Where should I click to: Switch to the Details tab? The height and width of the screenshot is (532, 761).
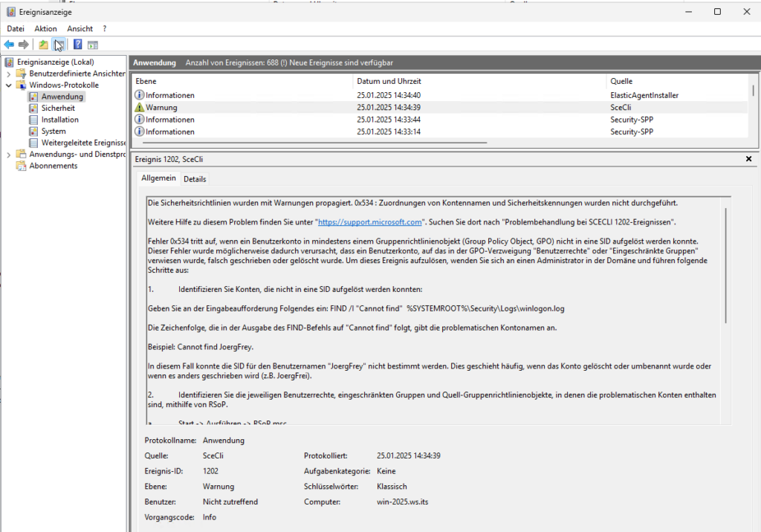195,178
